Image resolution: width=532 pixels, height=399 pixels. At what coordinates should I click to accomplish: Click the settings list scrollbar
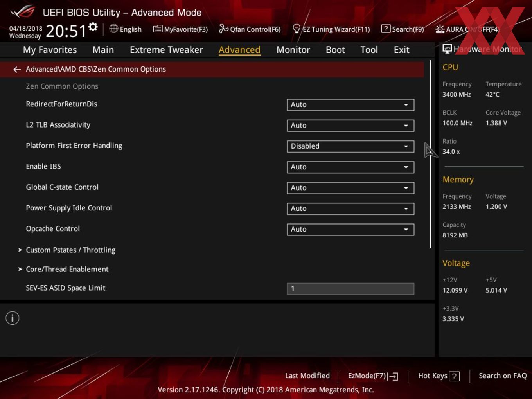(x=430, y=154)
